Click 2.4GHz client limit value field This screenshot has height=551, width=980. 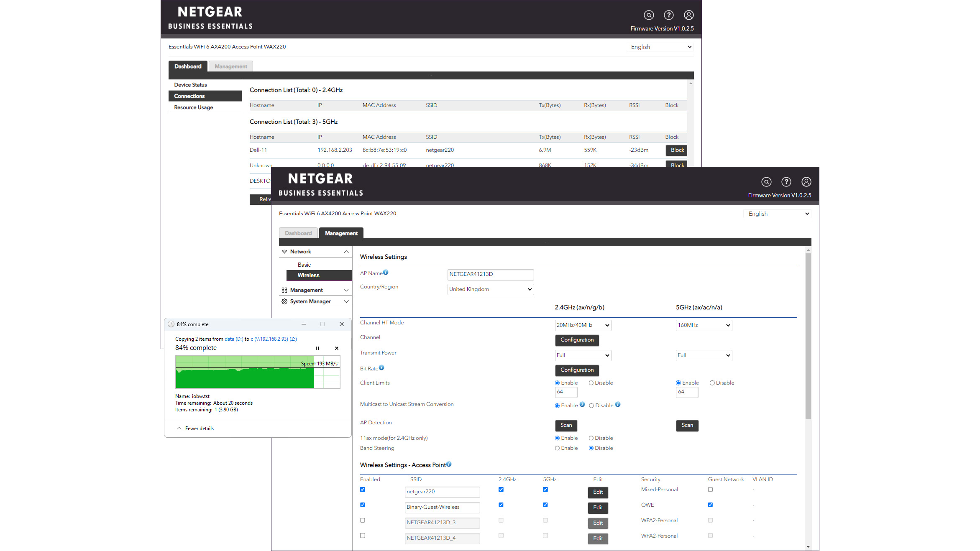pyautogui.click(x=566, y=392)
